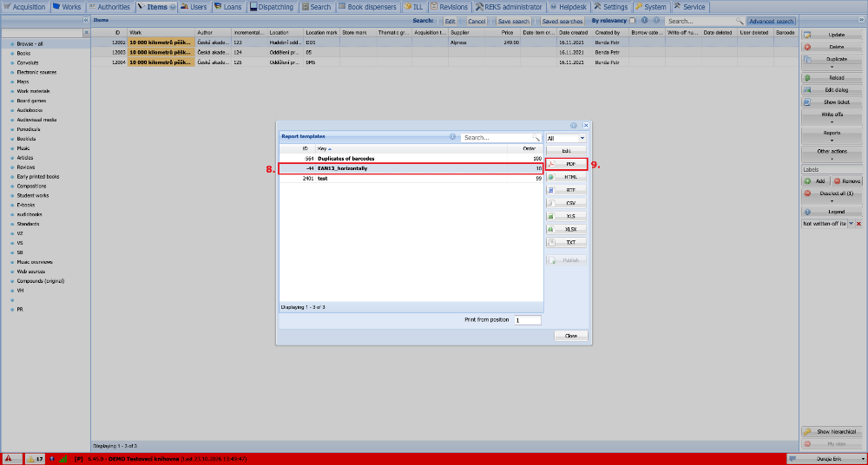Image resolution: width=868 pixels, height=465 pixels.
Task: Open the Helpdesk tab
Action: (x=568, y=7)
